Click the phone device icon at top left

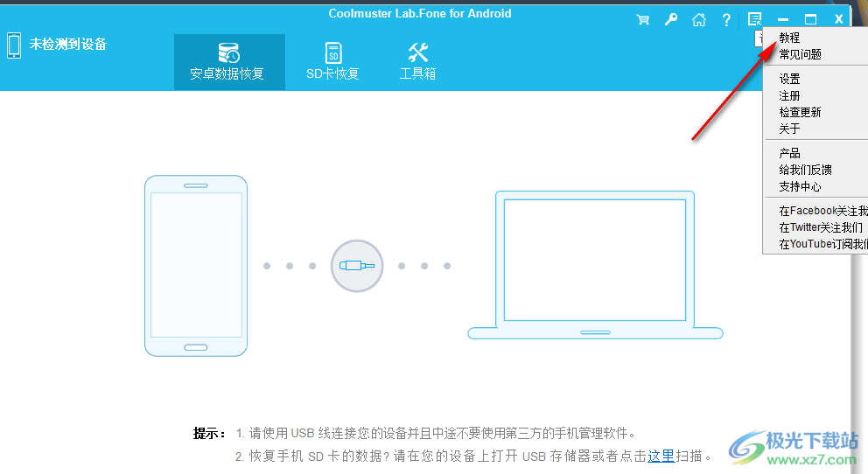point(14,45)
